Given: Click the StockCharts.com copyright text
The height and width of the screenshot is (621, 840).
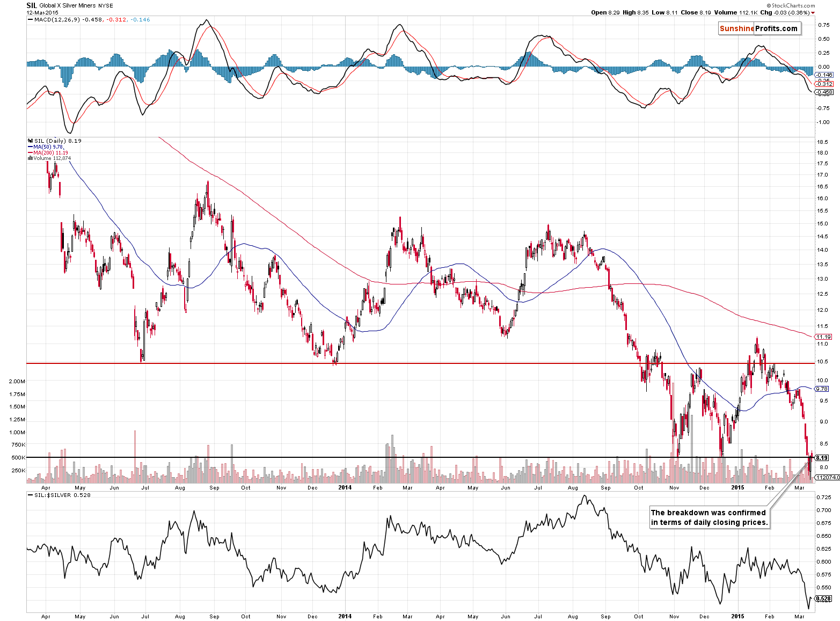Looking at the screenshot, I should (x=791, y=5).
